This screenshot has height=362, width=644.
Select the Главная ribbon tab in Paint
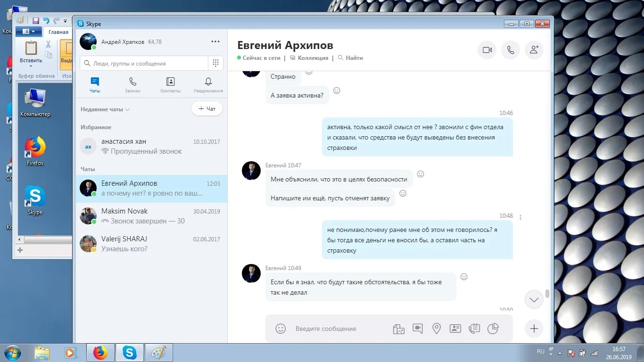(58, 32)
